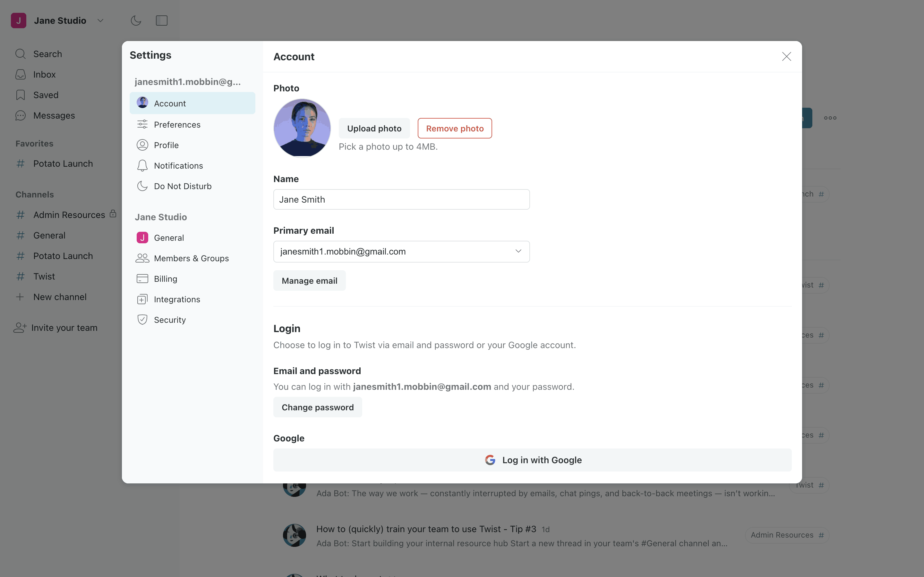The image size is (924, 577).
Task: Click into the Name input field
Action: [x=401, y=200]
